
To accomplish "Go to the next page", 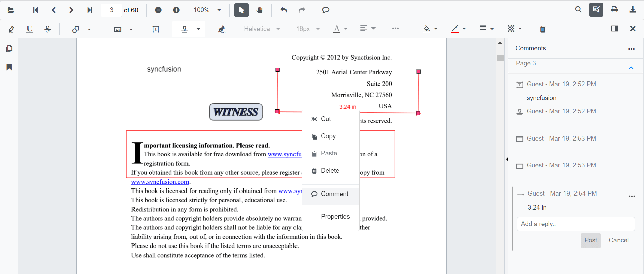I will tap(71, 10).
